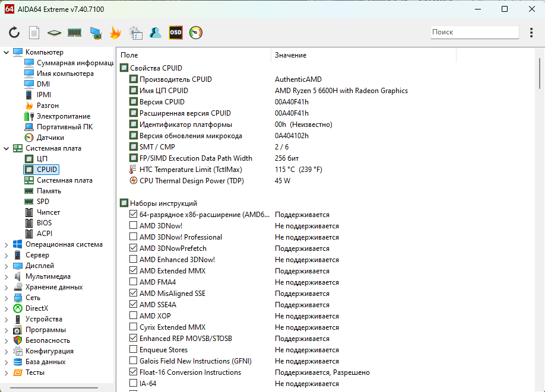Image resolution: width=545 pixels, height=392 pixels.
Task: Click the Значение column header
Action: point(363,55)
